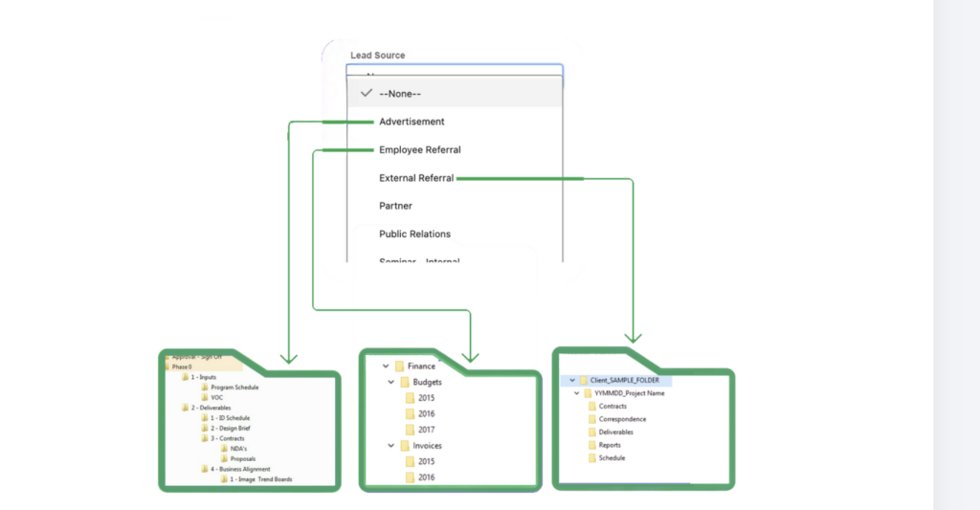This screenshot has width=980, height=510.
Task: Click the Reports folder icon
Action: [x=592, y=445]
